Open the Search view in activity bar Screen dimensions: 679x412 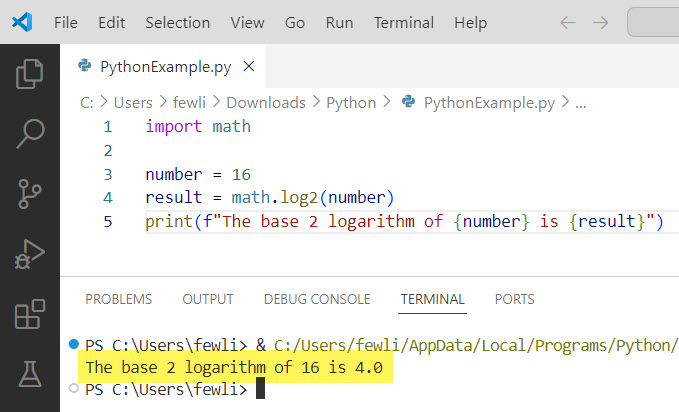point(30,133)
